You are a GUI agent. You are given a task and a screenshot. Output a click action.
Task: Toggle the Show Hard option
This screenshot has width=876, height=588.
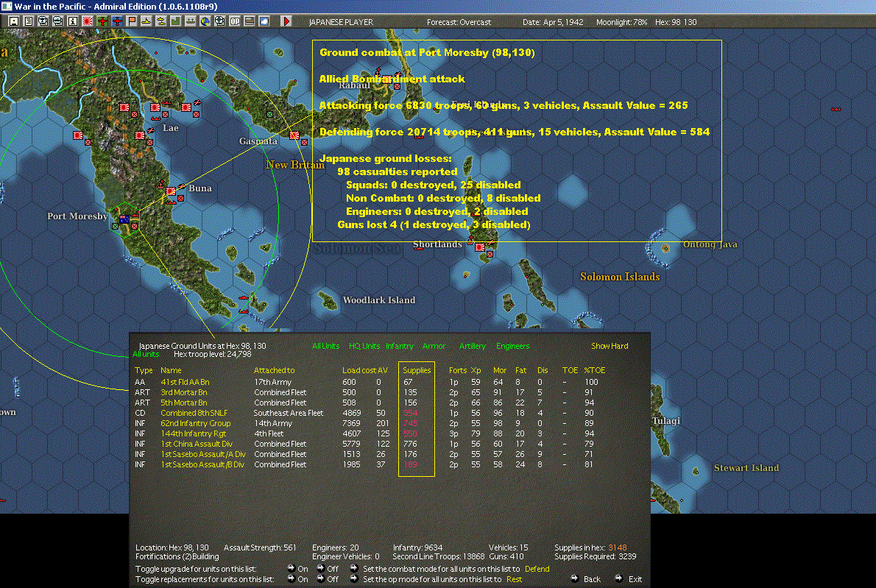(x=610, y=346)
